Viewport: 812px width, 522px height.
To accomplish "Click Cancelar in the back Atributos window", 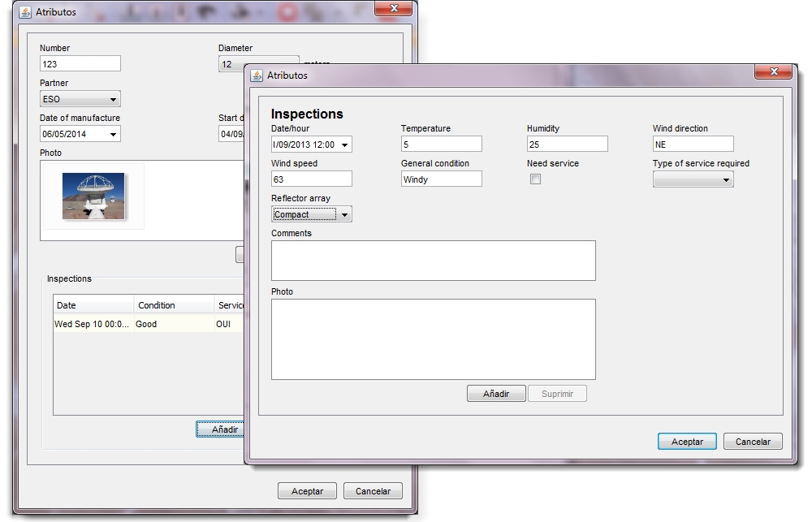I will tap(373, 491).
